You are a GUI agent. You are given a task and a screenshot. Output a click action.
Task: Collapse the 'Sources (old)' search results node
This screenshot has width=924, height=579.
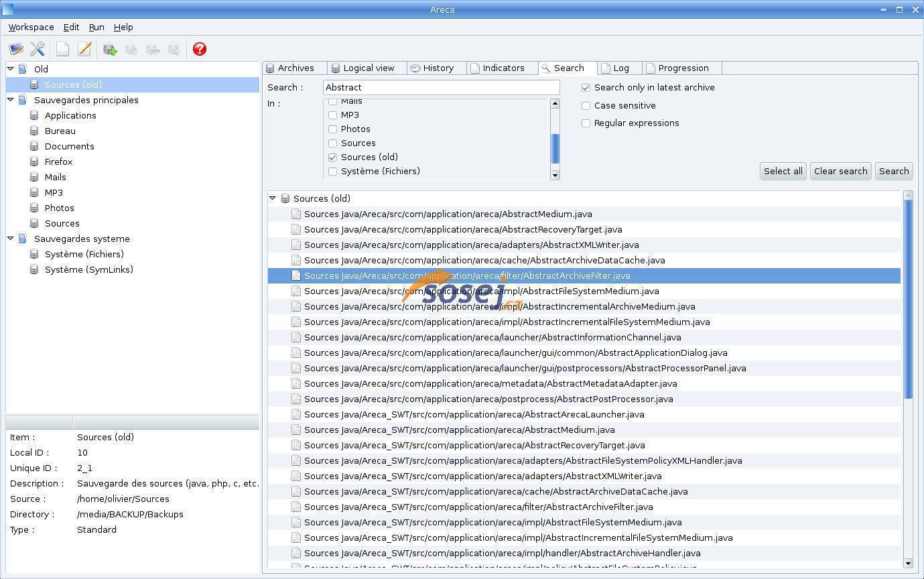coord(273,198)
